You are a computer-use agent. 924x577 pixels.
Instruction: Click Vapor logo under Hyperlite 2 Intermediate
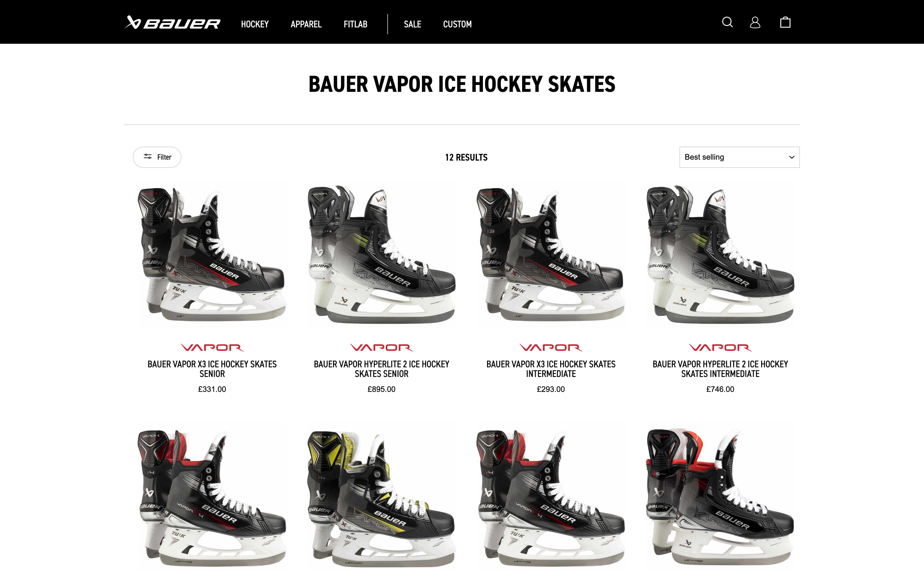720,347
